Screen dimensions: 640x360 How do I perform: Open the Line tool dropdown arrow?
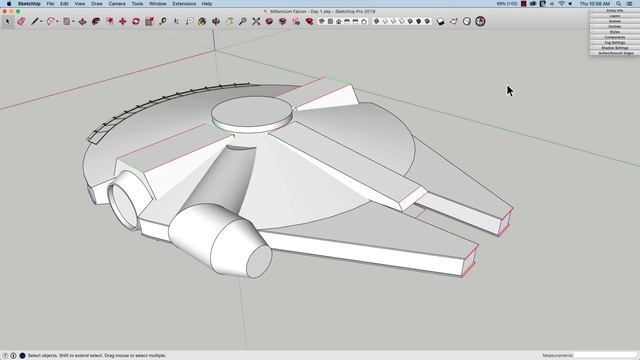(x=41, y=21)
